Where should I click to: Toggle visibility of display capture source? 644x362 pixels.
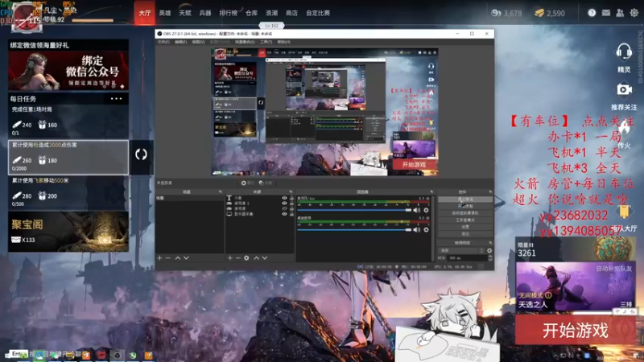284,214
